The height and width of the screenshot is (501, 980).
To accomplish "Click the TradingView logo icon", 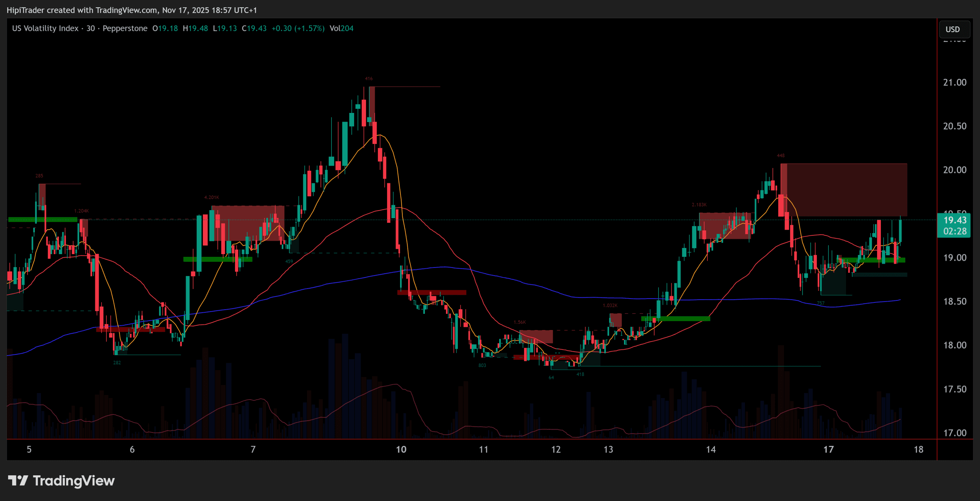I will click(x=18, y=480).
